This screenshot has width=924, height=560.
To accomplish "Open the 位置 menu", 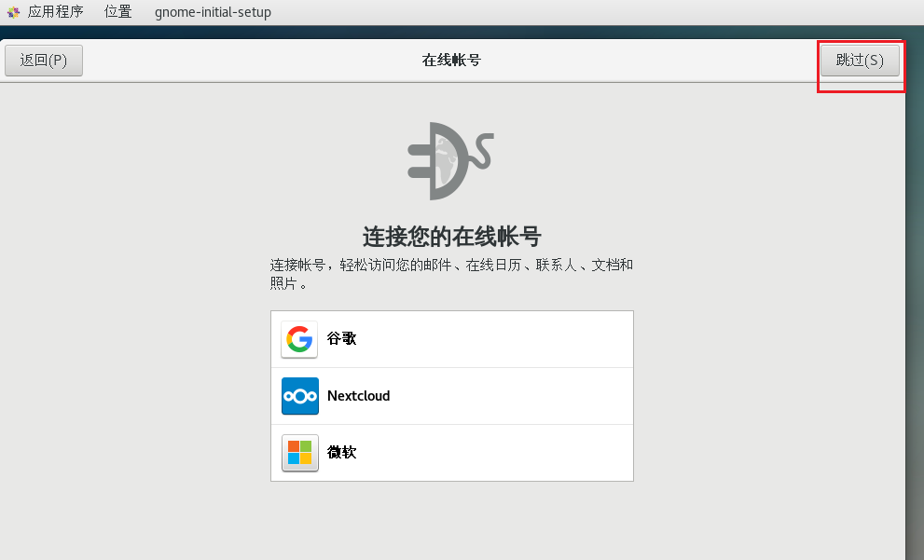I will [x=117, y=12].
